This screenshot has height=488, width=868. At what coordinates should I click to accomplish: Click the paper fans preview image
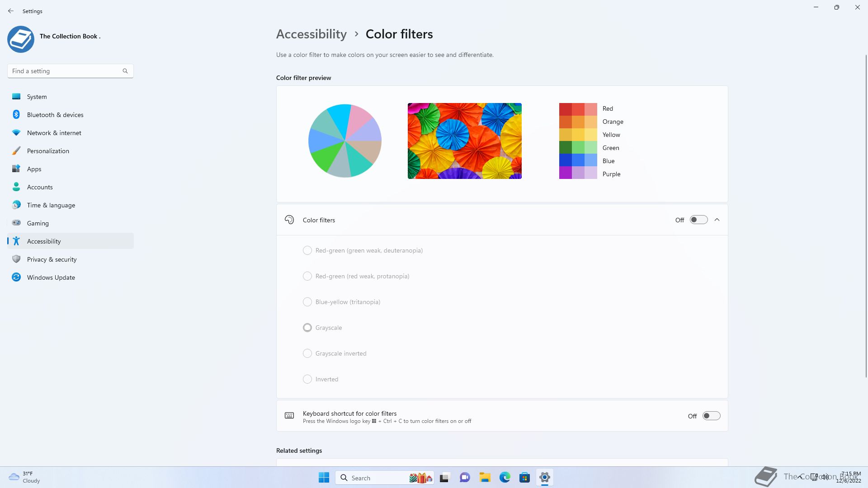click(464, 141)
